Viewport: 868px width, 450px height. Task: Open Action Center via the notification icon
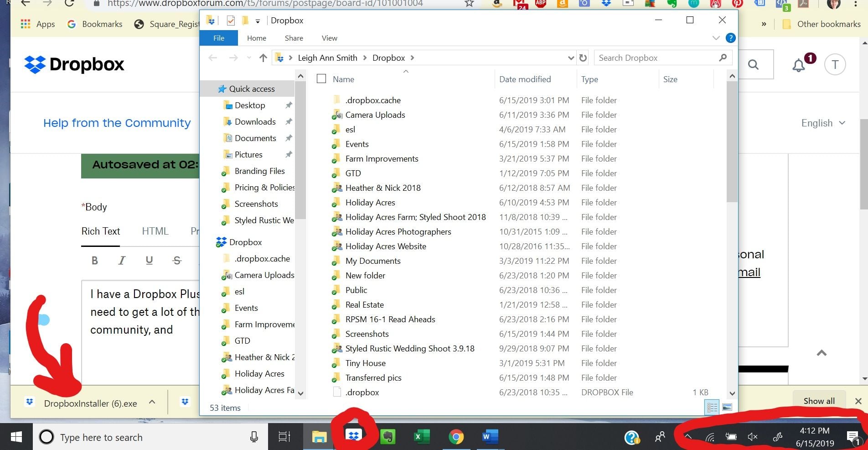click(x=853, y=437)
